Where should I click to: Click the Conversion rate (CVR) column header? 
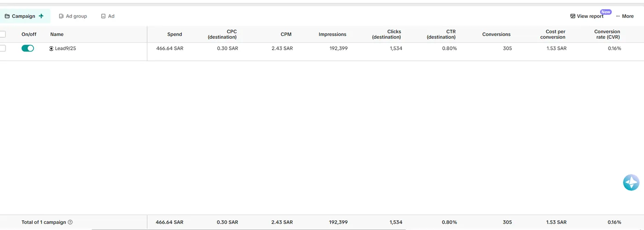click(x=607, y=34)
